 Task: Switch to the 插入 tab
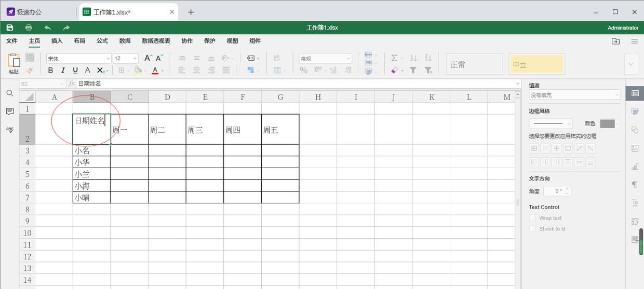pos(57,41)
